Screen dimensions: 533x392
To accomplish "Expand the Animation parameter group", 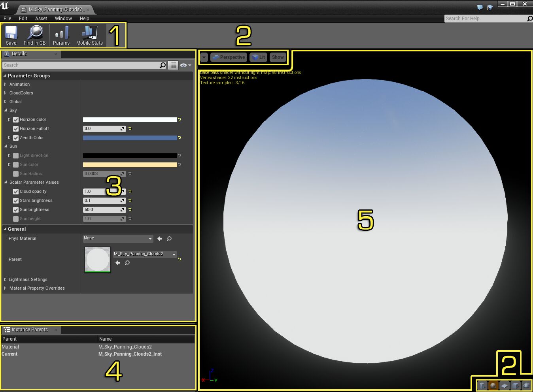I will pyautogui.click(x=5, y=84).
